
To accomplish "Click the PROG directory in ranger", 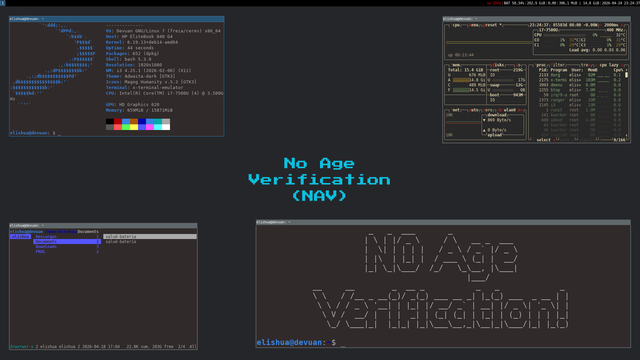I will 67,251.
